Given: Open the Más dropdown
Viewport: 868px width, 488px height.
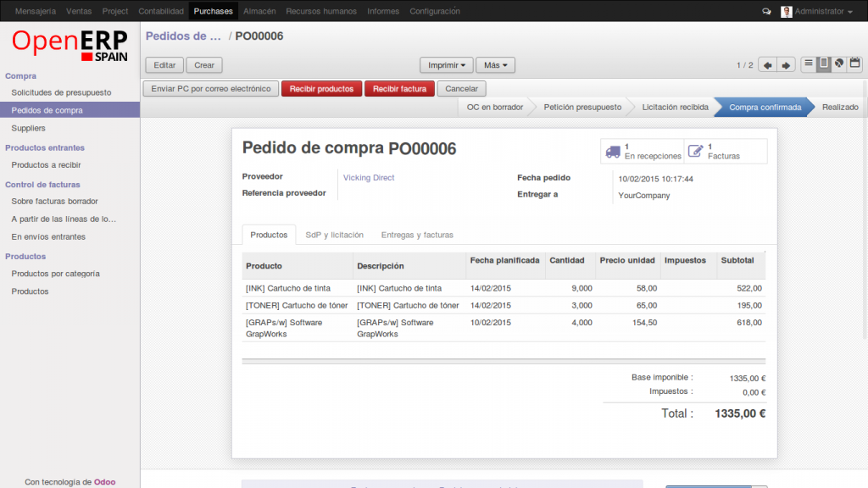Looking at the screenshot, I should [x=495, y=65].
